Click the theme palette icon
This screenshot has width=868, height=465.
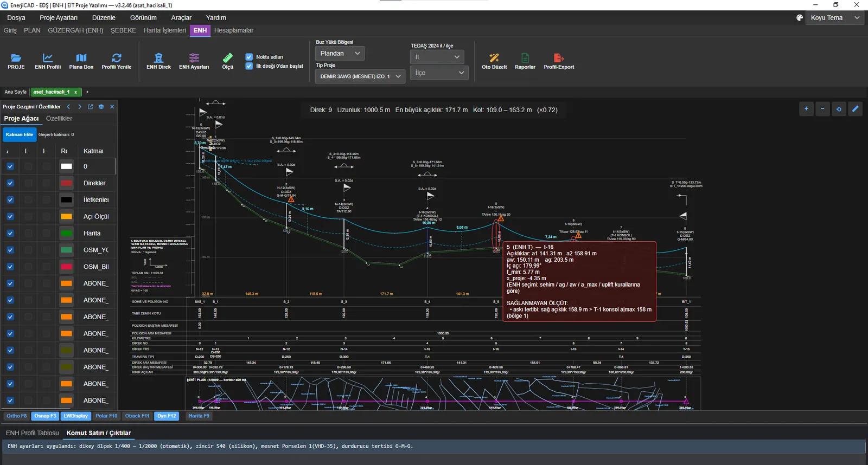pyautogui.click(x=799, y=18)
